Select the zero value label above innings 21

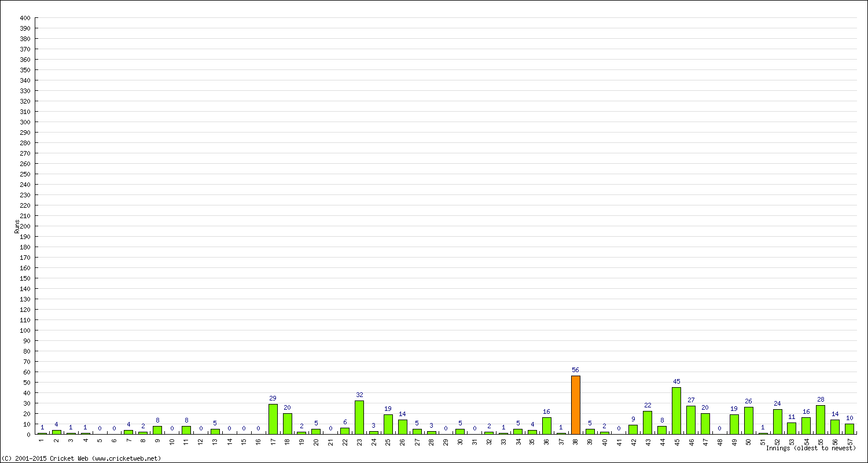click(330, 428)
